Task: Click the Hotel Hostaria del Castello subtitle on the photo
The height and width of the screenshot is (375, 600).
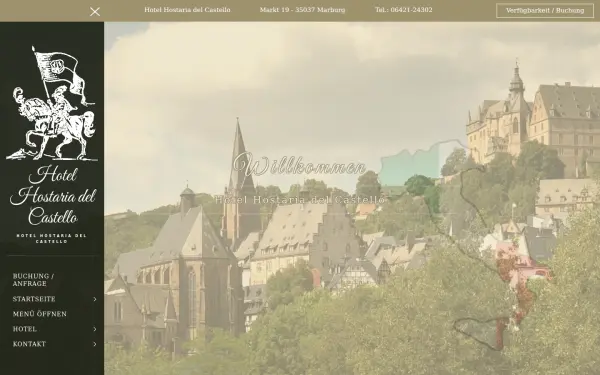Action: coord(300,199)
